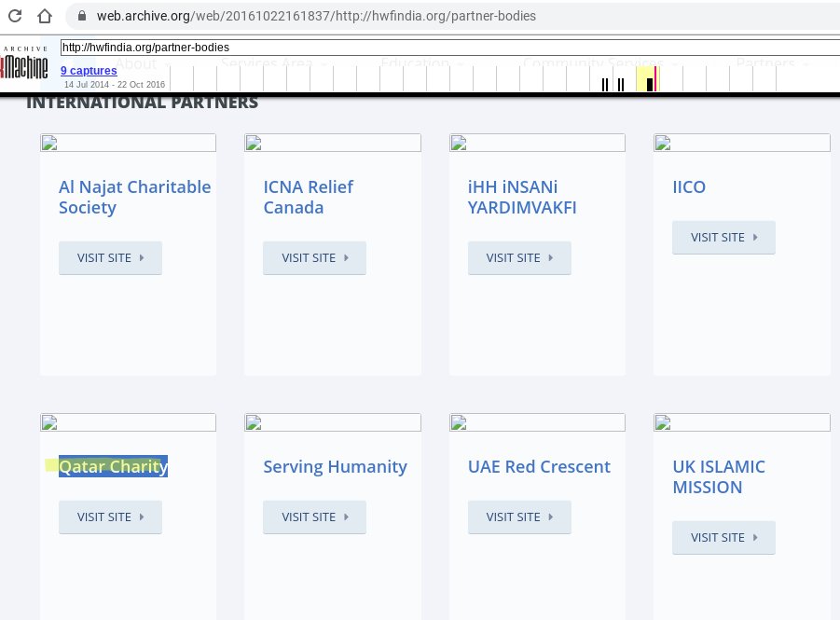The image size is (840, 620).
Task: Open the Wayback Machine logo
Action: pyautogui.click(x=24, y=64)
